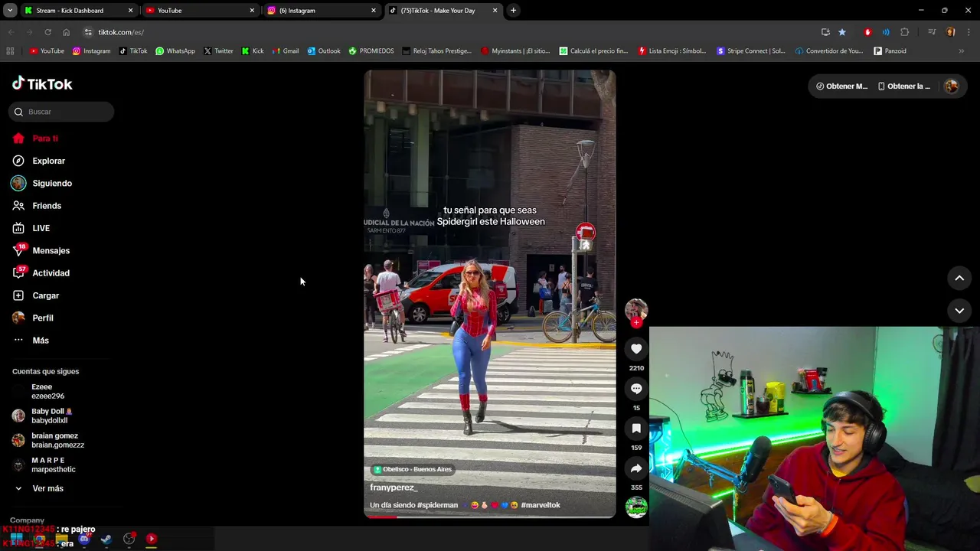Open the #spiderman hashtag
The image size is (980, 551).
point(437,505)
